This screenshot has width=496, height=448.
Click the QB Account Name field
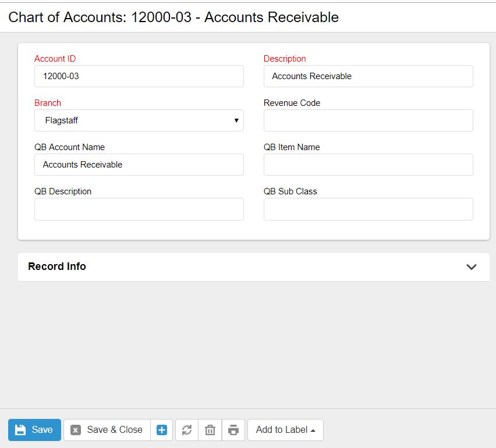(139, 165)
